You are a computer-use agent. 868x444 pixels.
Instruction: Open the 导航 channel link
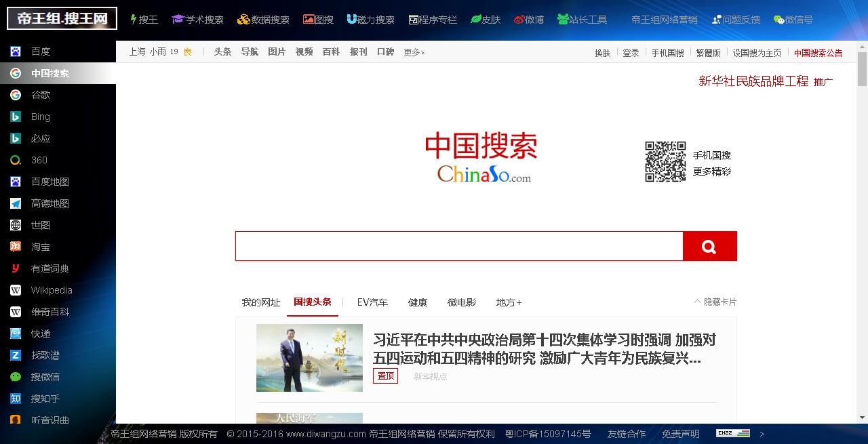coord(250,52)
